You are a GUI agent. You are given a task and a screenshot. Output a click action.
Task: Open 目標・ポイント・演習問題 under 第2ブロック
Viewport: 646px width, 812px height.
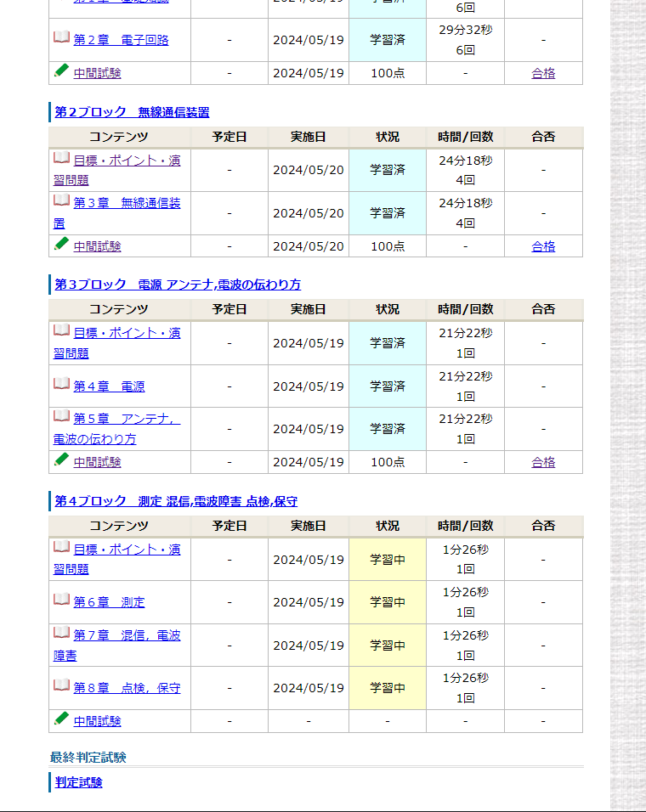click(127, 161)
